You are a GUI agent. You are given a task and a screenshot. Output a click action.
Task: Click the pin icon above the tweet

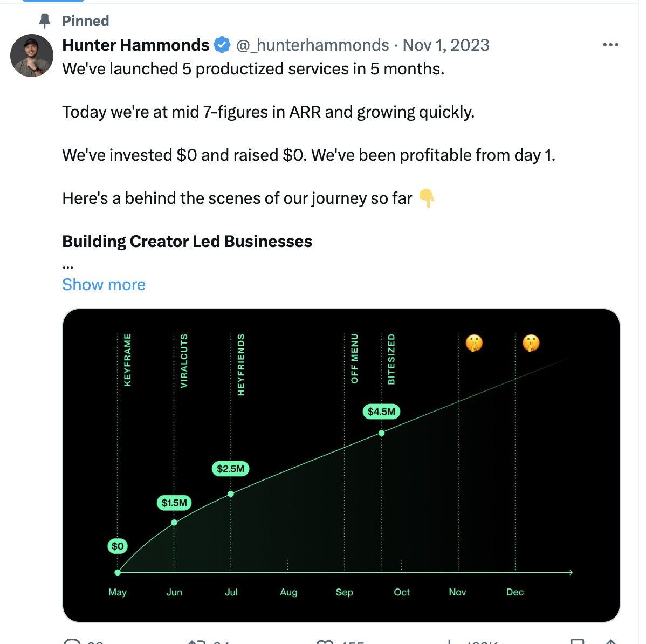(45, 21)
